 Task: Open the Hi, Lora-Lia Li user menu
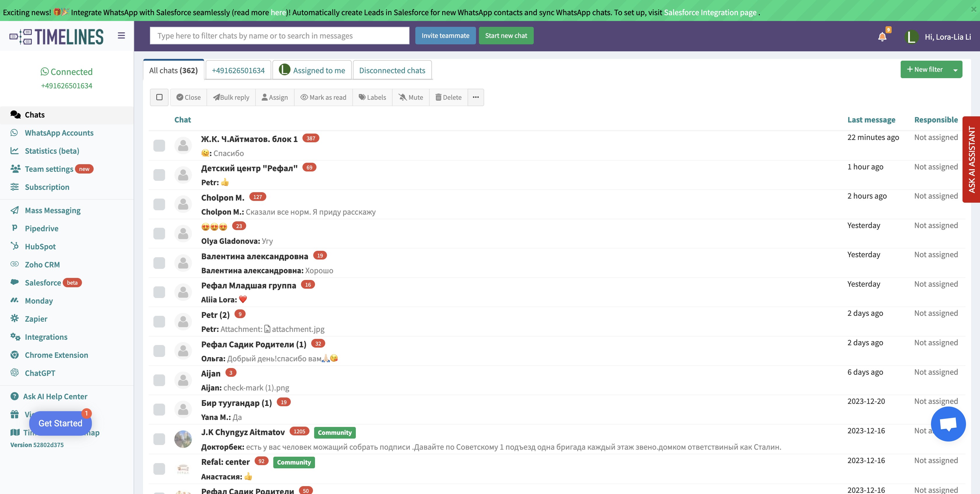click(x=947, y=37)
